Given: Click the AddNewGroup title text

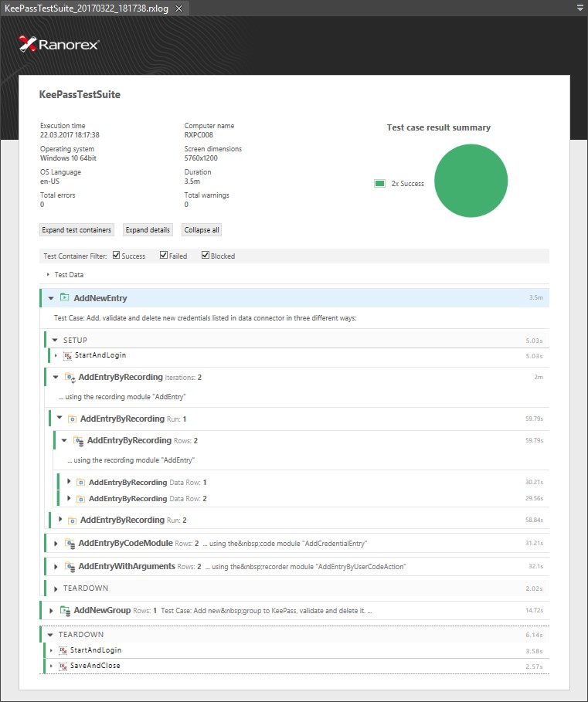Looking at the screenshot, I should [102, 610].
